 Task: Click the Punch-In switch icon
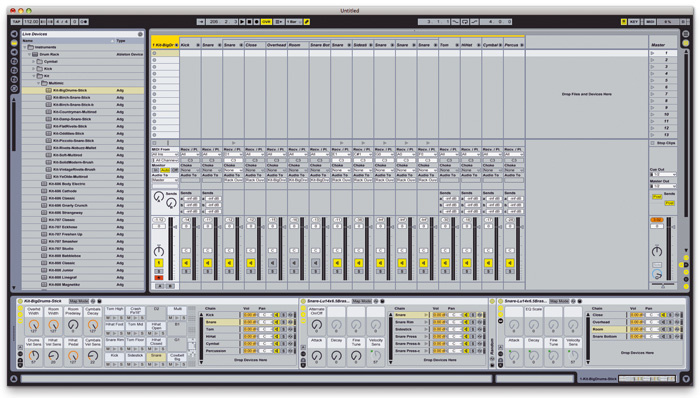pyautogui.click(x=455, y=21)
